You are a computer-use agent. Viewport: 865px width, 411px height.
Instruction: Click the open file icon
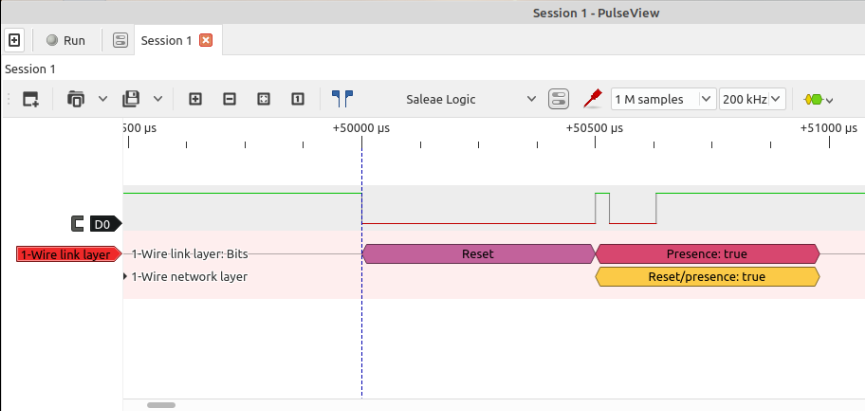click(77, 99)
